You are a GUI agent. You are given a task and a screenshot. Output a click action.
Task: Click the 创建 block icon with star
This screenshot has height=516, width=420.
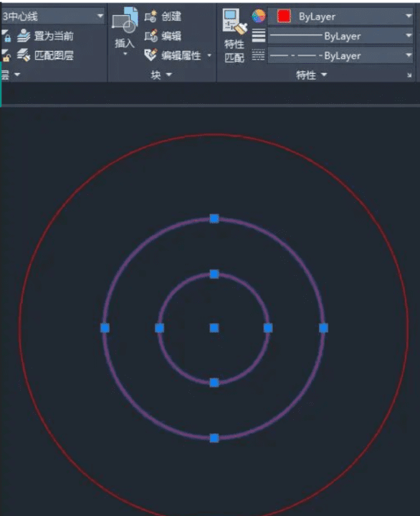pyautogui.click(x=151, y=16)
